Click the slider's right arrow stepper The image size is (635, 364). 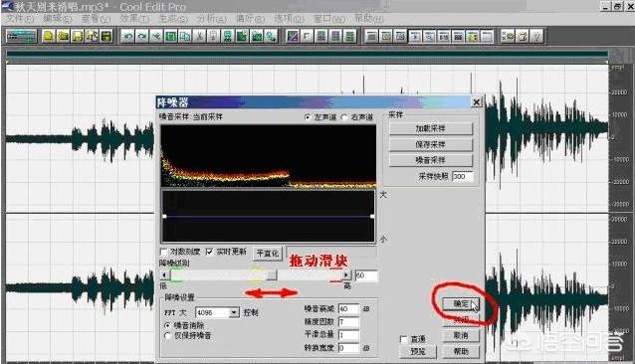click(x=346, y=275)
